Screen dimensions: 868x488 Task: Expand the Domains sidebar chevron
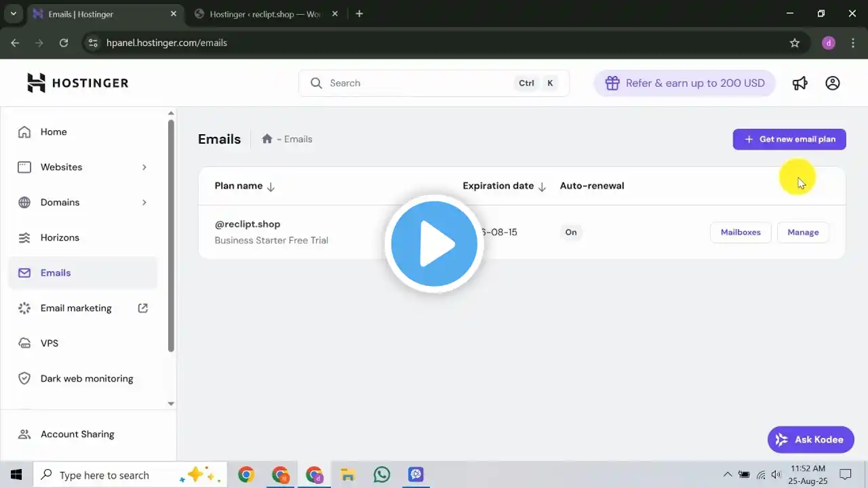click(x=144, y=203)
